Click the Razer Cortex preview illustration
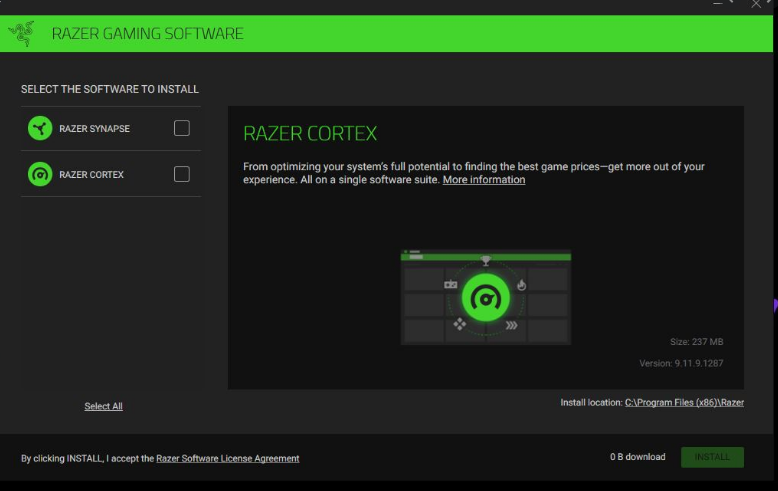The image size is (778, 491). click(486, 297)
